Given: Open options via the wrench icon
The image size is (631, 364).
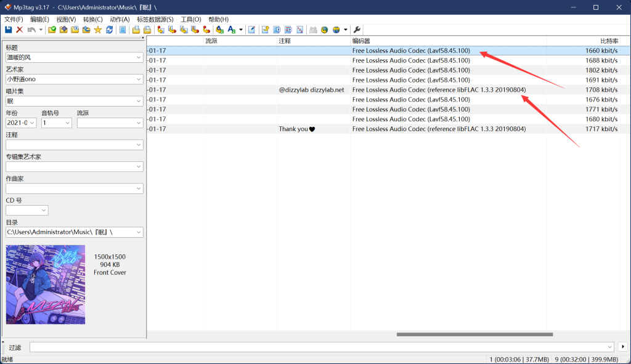Looking at the screenshot, I should [x=357, y=30].
